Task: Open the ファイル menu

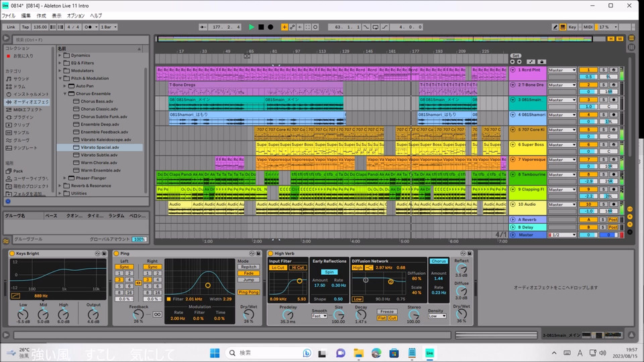Action: [8, 15]
